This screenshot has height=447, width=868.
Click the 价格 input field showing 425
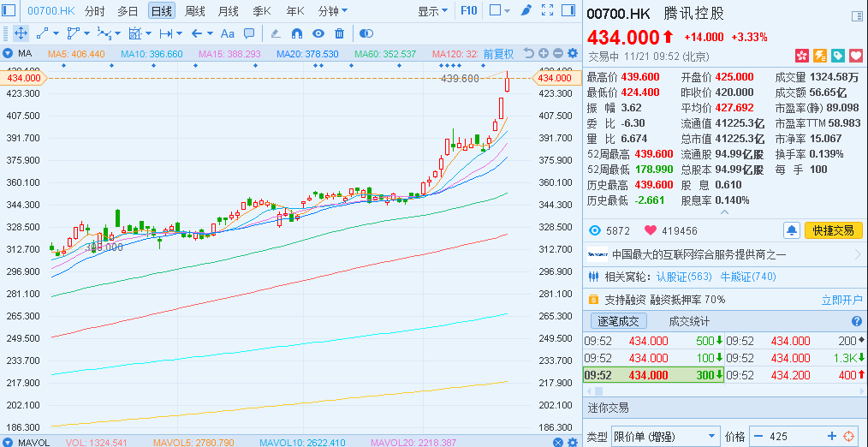point(795,436)
